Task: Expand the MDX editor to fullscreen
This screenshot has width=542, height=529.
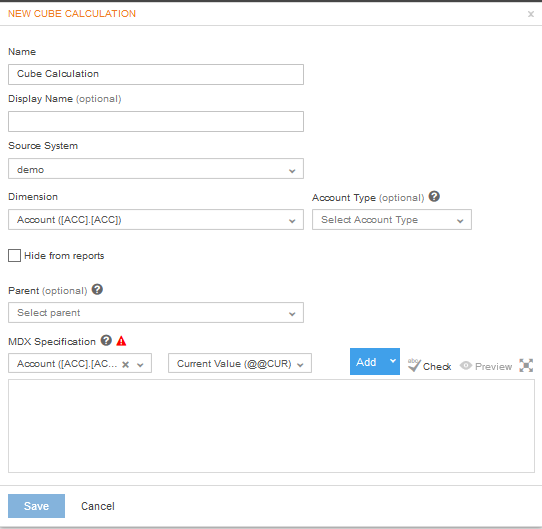Action: coord(526,365)
